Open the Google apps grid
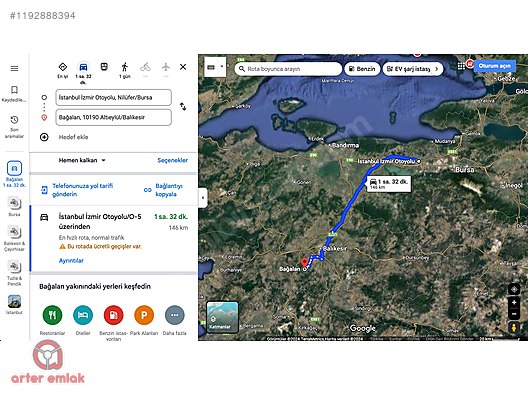Viewport: 528px width, 396px height. pyautogui.click(x=461, y=66)
